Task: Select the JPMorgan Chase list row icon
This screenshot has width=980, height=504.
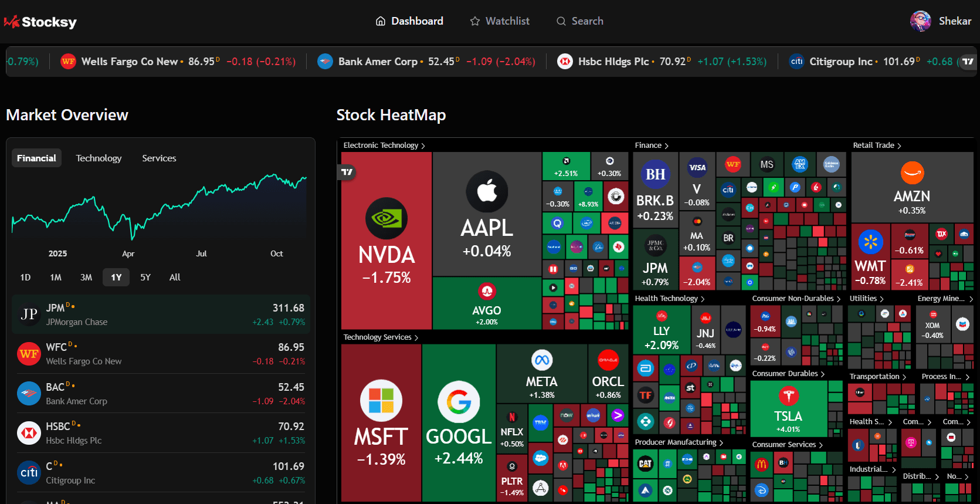Action: [29, 314]
